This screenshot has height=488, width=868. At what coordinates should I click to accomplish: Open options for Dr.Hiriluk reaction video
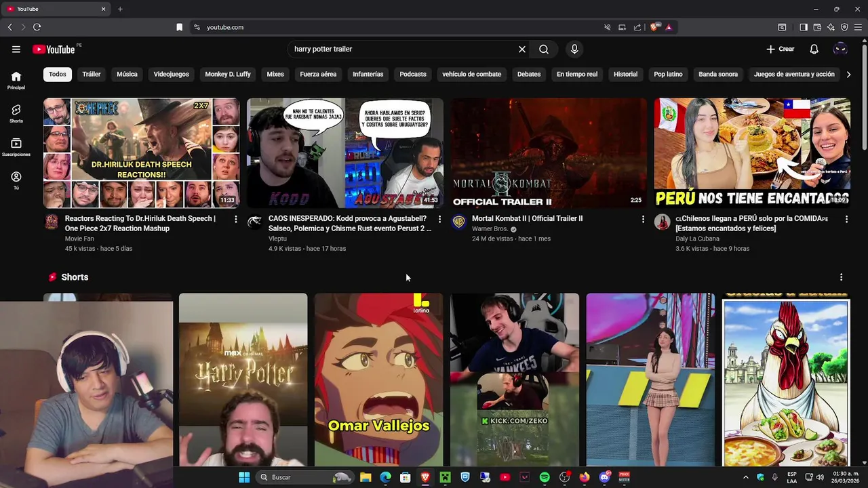236,219
